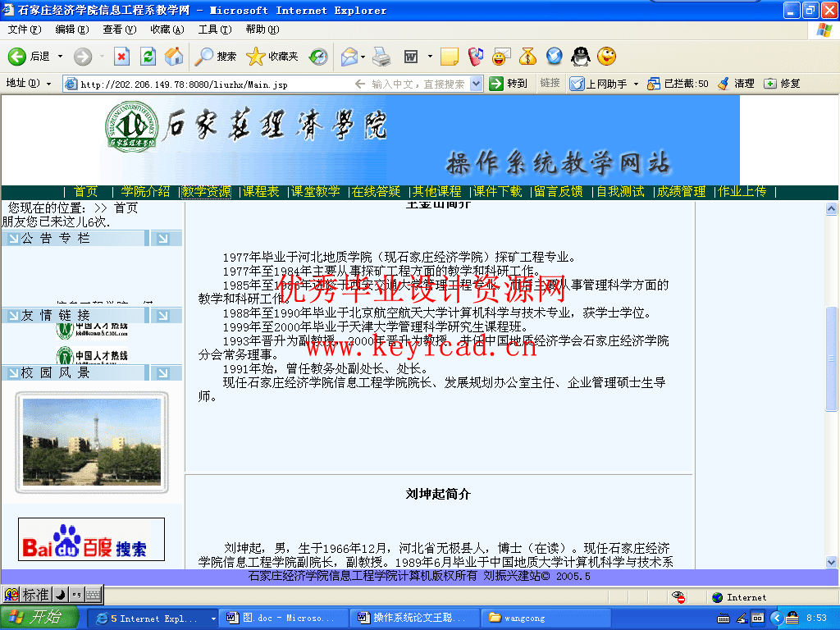Click the 清理 broom icon
The height and width of the screenshot is (630, 840).
click(736, 84)
